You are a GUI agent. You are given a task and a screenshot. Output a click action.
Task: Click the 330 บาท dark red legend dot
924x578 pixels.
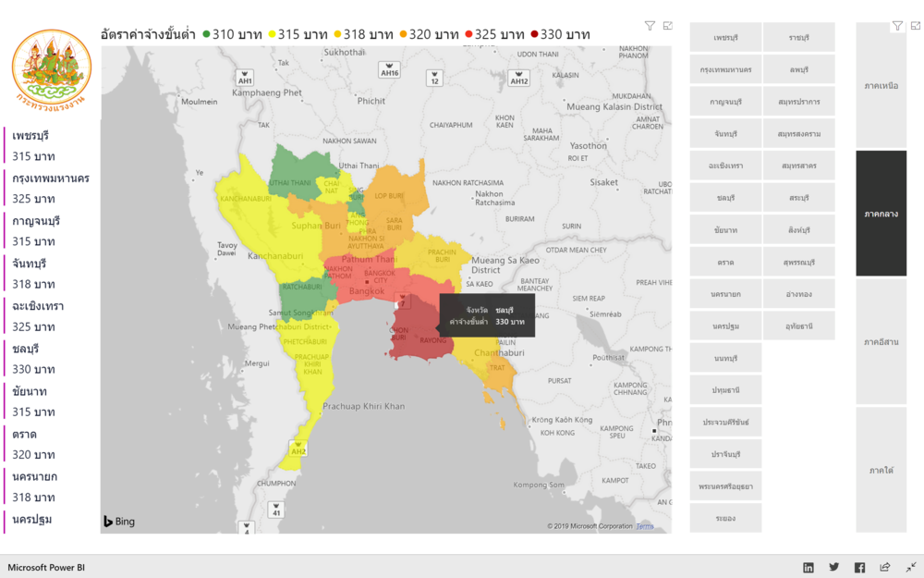point(534,35)
